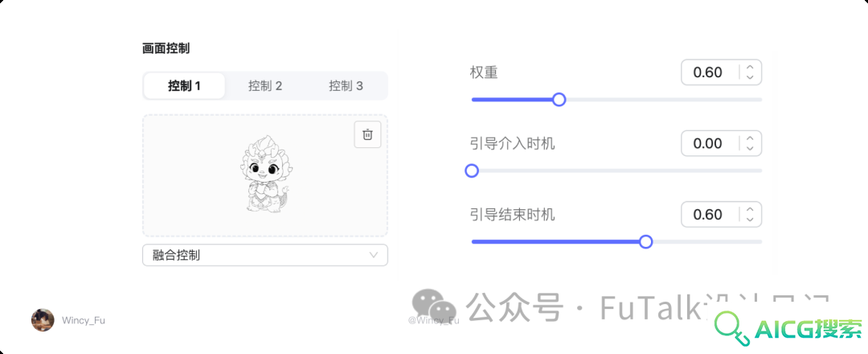The image size is (868, 354).
Task: Click the 权重 slider handle
Action: coord(559,100)
